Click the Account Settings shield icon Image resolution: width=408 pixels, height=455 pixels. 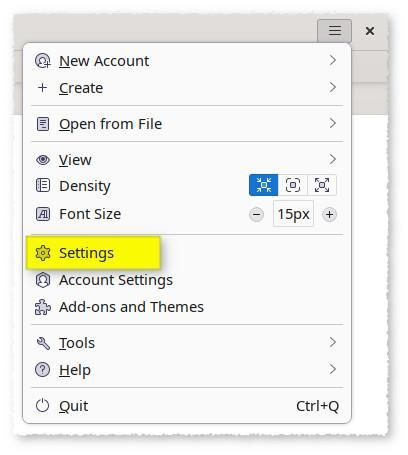43,280
